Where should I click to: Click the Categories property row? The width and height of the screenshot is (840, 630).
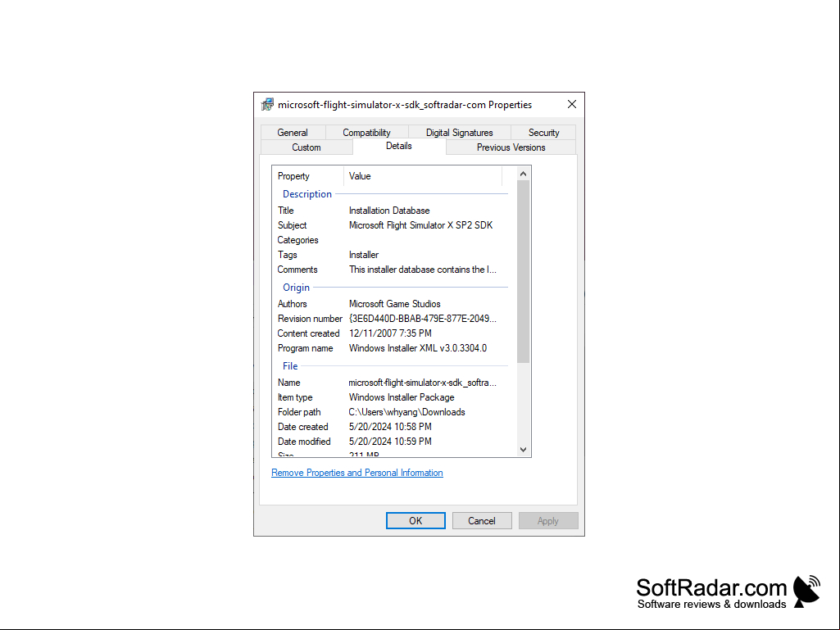click(391, 240)
